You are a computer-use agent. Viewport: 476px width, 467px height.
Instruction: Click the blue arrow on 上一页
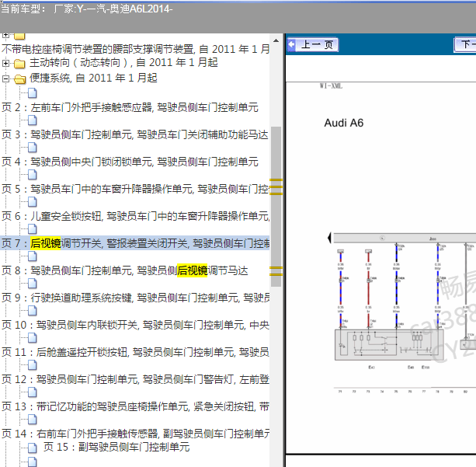point(292,45)
